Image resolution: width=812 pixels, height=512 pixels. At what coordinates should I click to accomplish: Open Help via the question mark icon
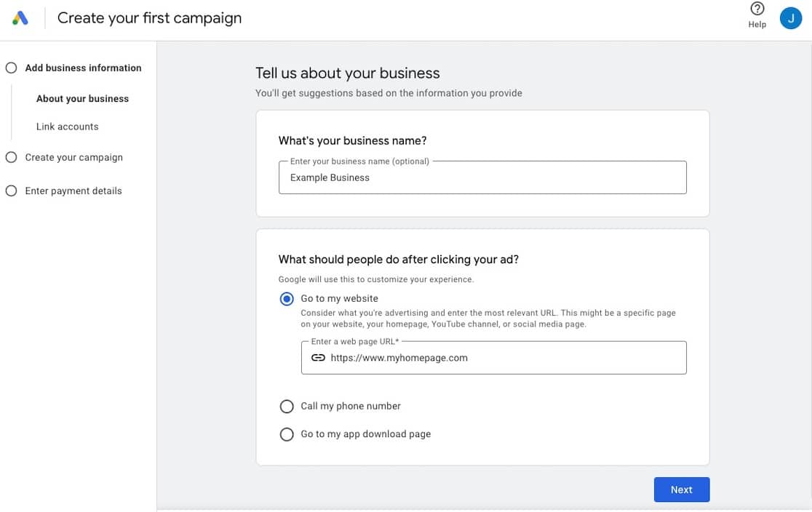[x=757, y=9]
